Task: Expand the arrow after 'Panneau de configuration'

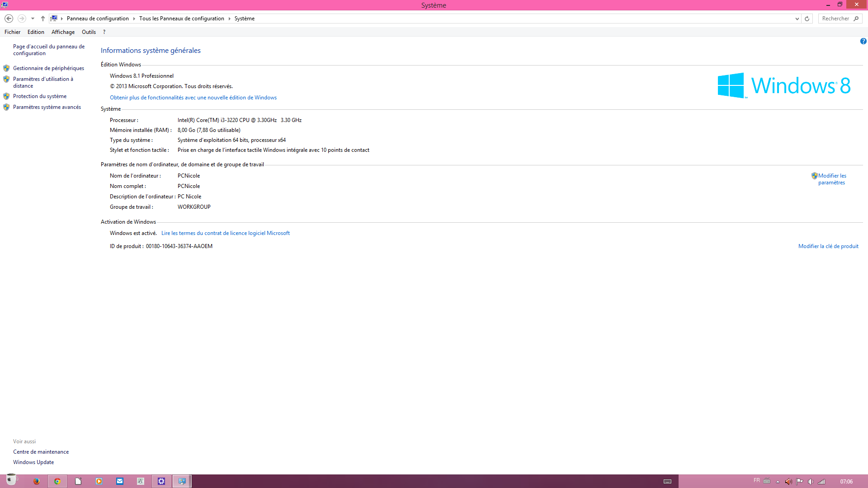Action: [x=134, y=19]
